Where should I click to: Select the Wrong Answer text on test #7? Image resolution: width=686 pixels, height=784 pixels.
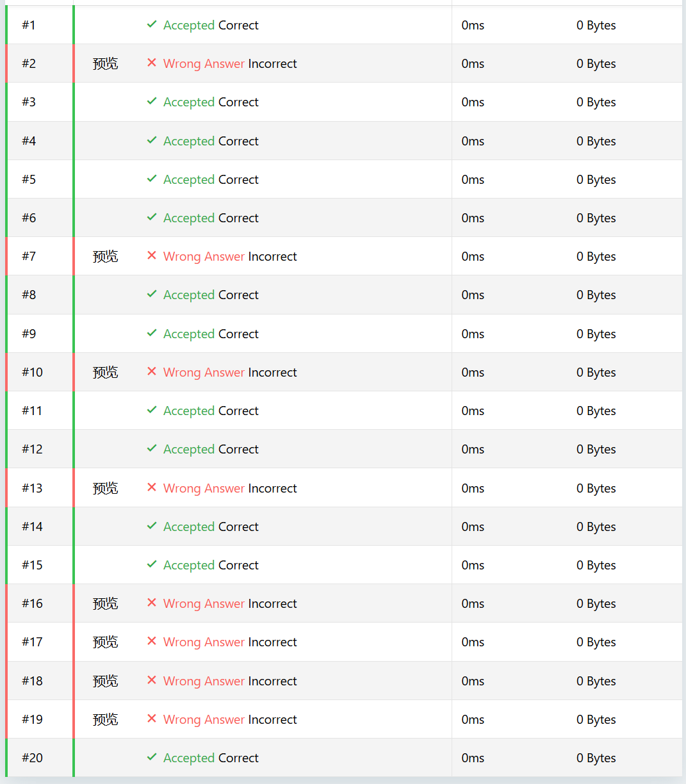(204, 256)
